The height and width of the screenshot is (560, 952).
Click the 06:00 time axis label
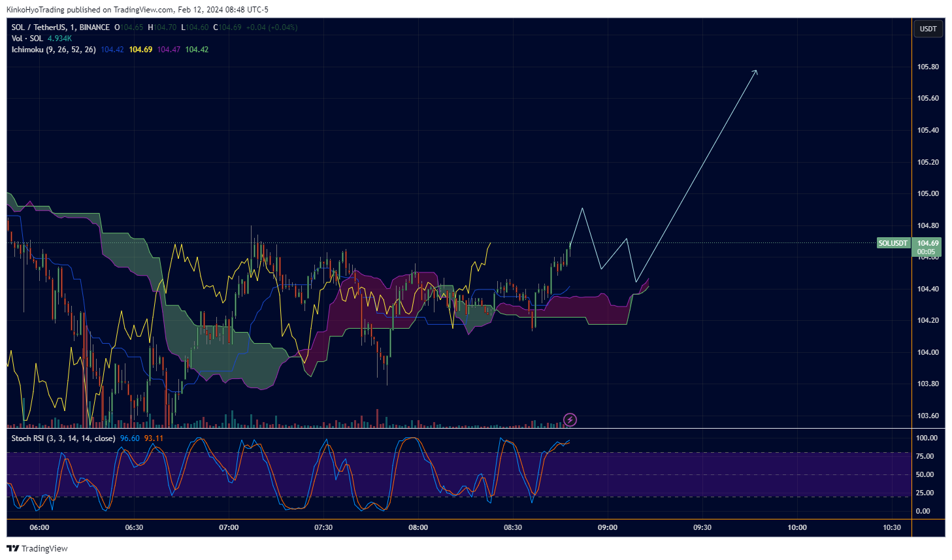pos(39,527)
